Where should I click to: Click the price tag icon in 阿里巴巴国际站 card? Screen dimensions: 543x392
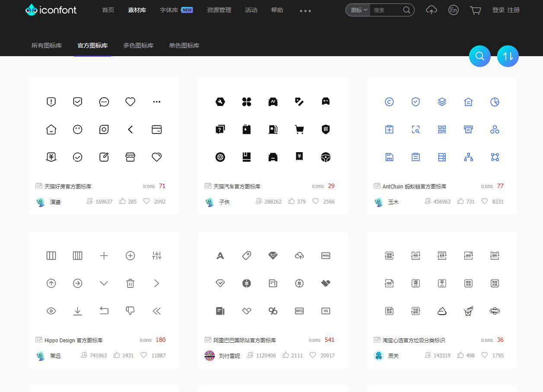(x=246, y=255)
